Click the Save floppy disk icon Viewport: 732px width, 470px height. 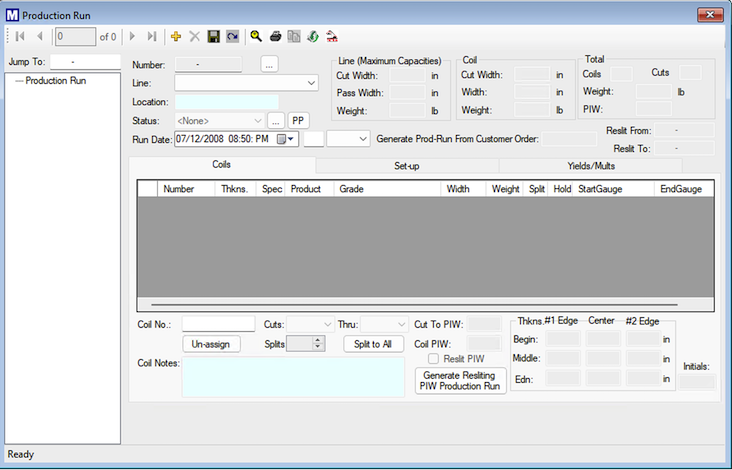pyautogui.click(x=213, y=36)
